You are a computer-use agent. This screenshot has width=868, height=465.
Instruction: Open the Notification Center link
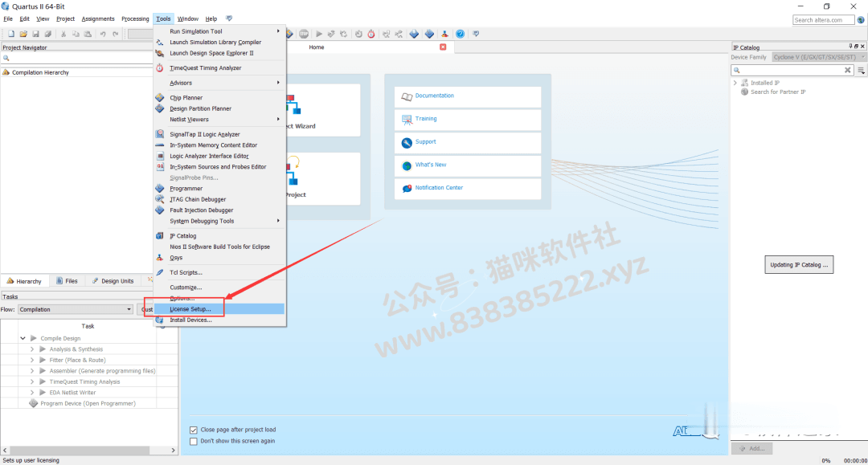click(439, 188)
